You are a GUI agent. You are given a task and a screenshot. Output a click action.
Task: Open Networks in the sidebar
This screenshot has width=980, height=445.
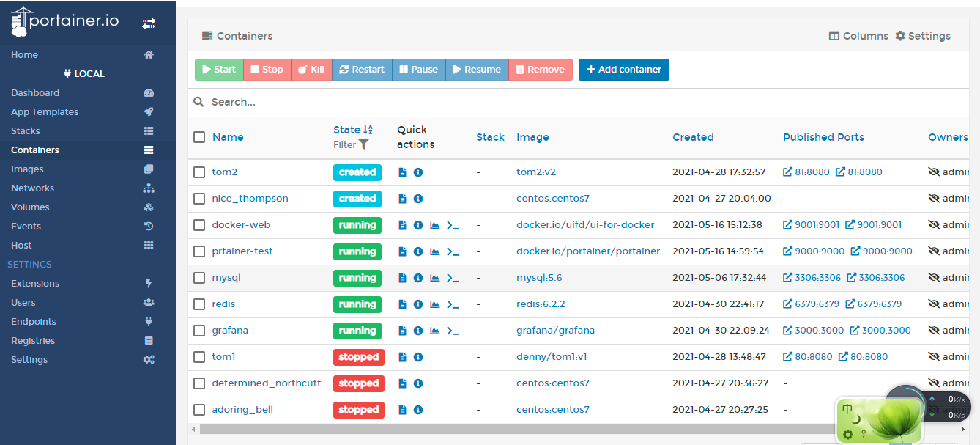pyautogui.click(x=88, y=188)
